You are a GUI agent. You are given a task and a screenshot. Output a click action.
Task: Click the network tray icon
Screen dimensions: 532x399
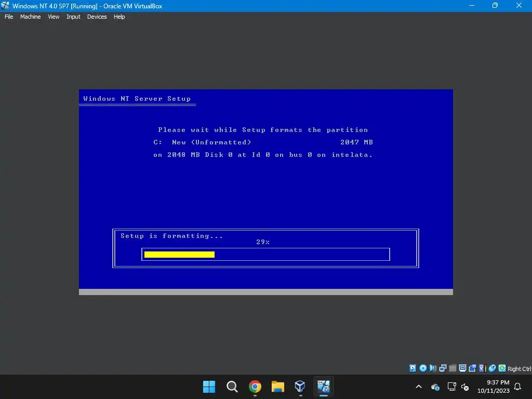tap(451, 387)
